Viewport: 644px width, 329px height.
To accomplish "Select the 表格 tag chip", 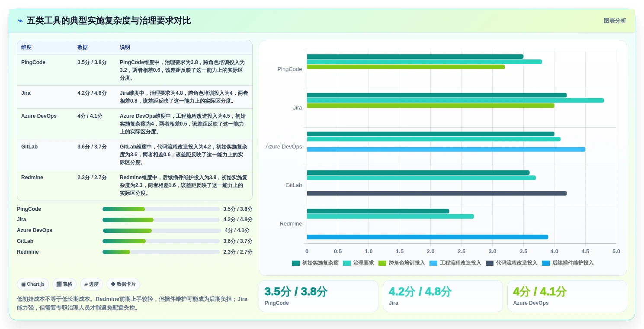I will pyautogui.click(x=64, y=284).
